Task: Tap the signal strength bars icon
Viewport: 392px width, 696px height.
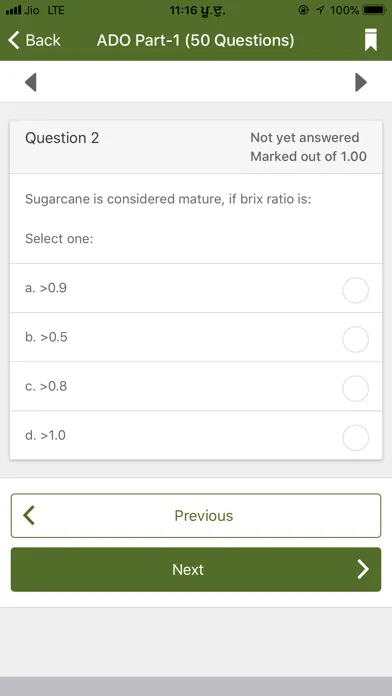Action: (13, 10)
